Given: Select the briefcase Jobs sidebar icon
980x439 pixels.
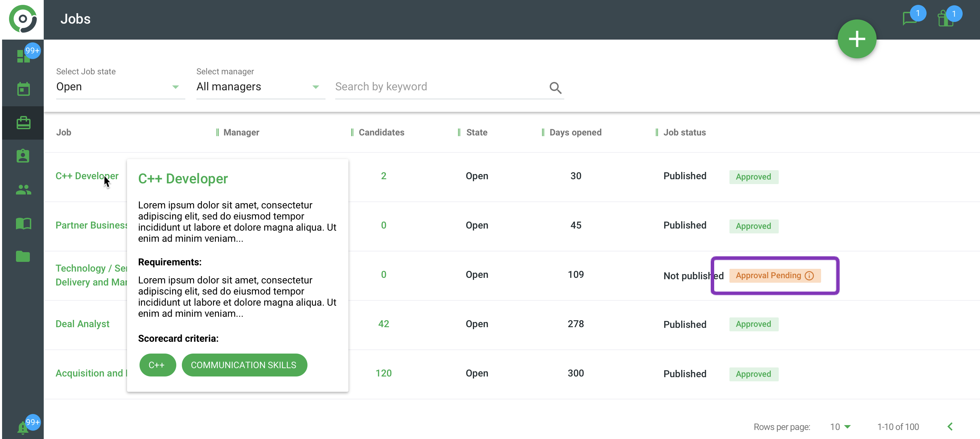Looking at the screenshot, I should [x=23, y=123].
